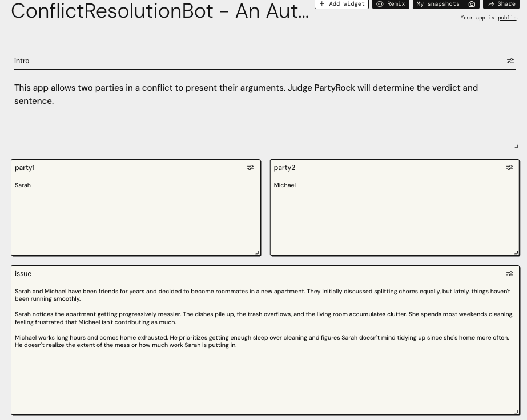Click the 'party2' widget title
The image size is (527, 420).
click(285, 168)
